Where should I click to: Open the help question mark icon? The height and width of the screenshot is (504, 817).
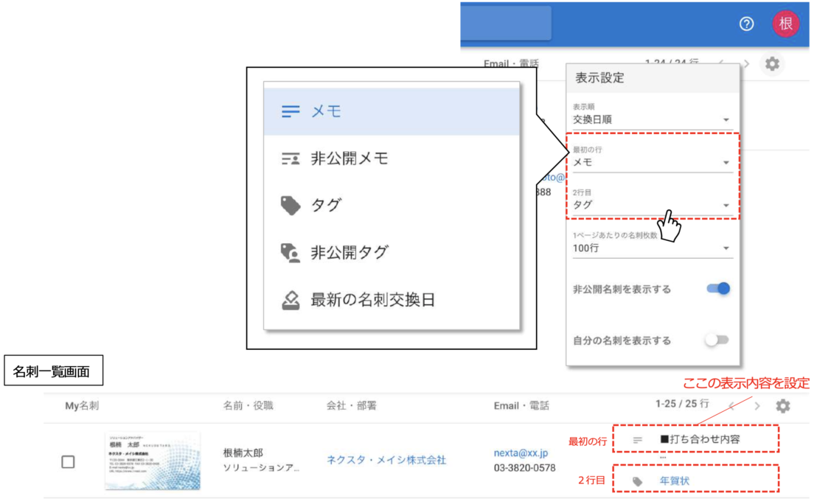746,24
